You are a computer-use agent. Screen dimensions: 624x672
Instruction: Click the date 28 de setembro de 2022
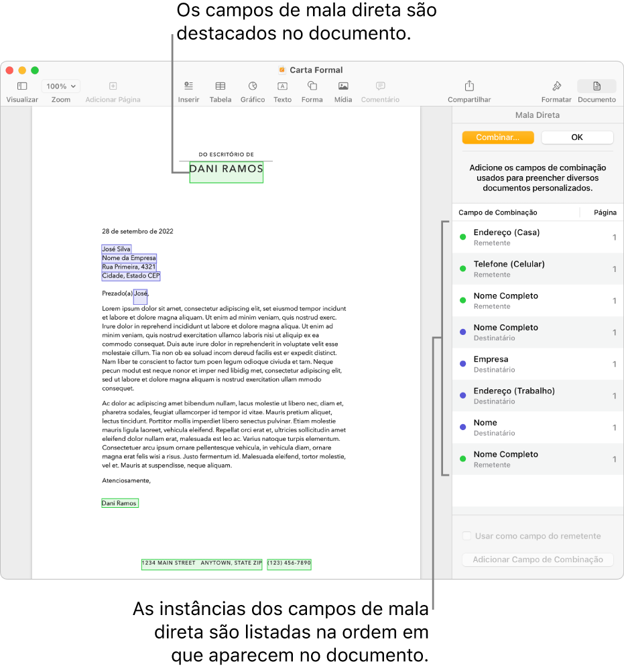pos(137,231)
